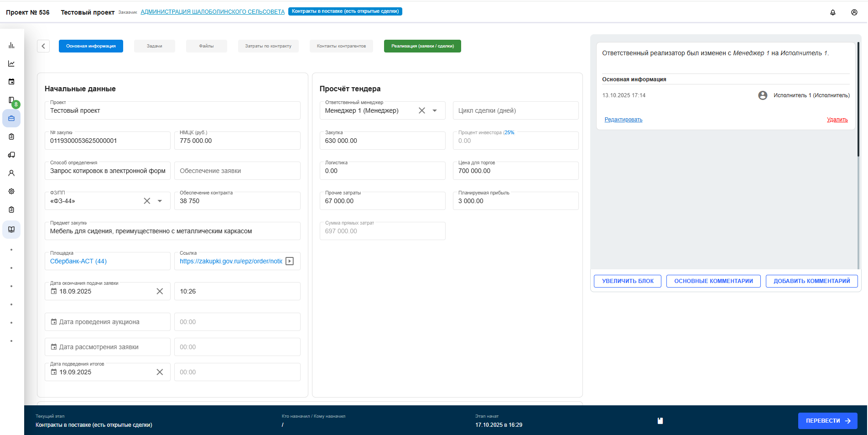Image resolution: width=868 pixels, height=435 pixels.
Task: Open notifications bell icon
Action: pyautogui.click(x=833, y=12)
